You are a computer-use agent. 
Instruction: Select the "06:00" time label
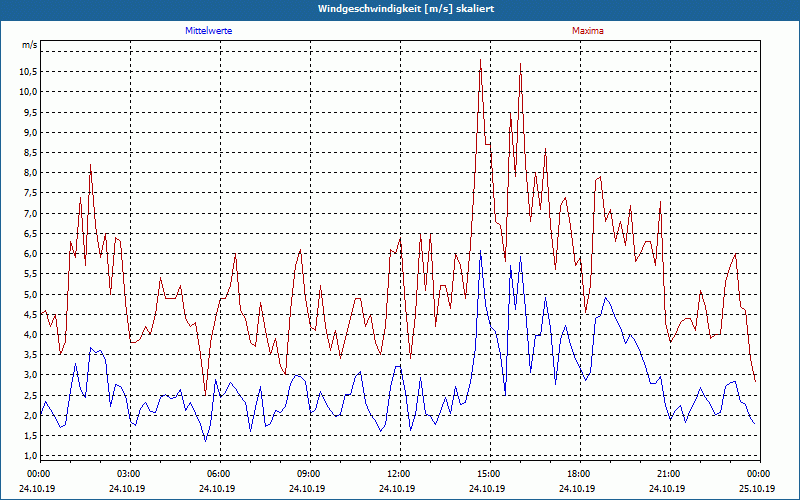click(x=217, y=474)
